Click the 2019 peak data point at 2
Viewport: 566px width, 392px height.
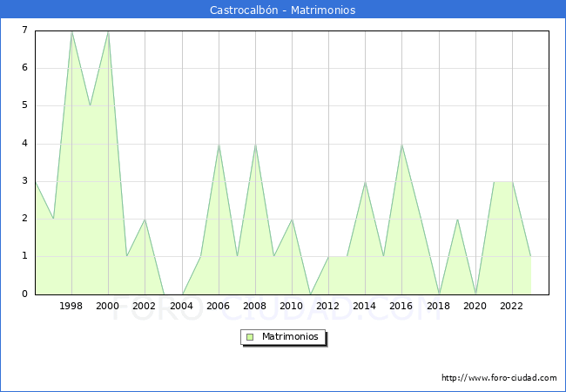click(x=457, y=220)
